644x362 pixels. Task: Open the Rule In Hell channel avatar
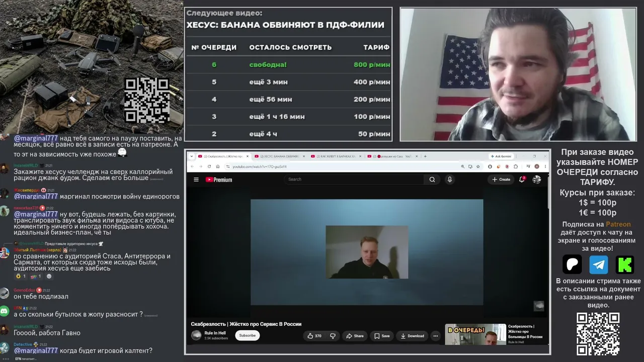coord(196,335)
